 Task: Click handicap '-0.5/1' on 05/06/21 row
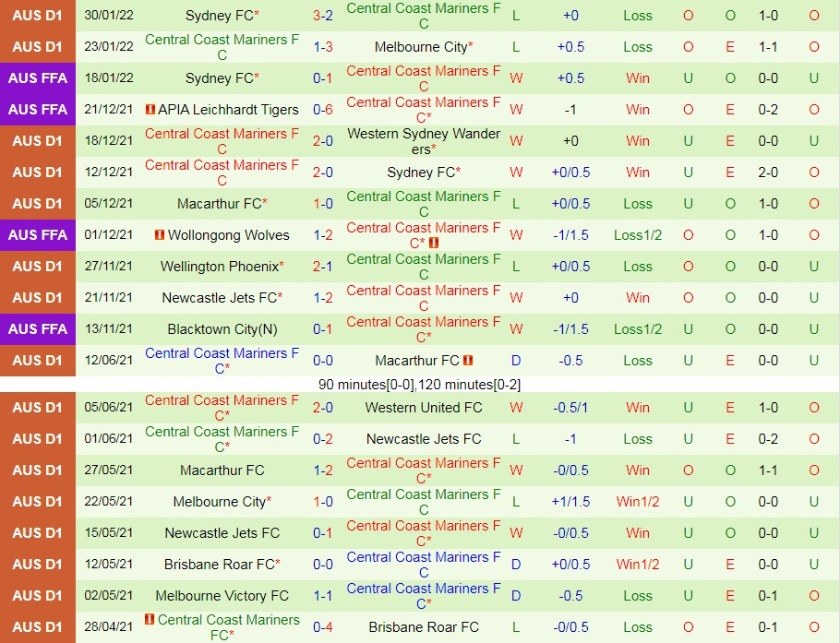click(570, 408)
